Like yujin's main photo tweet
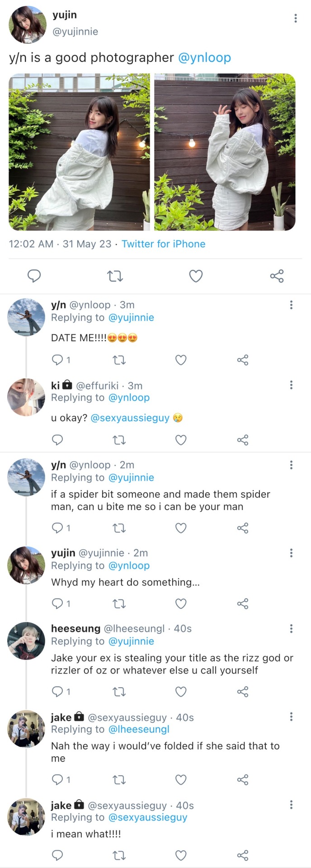 (195, 276)
